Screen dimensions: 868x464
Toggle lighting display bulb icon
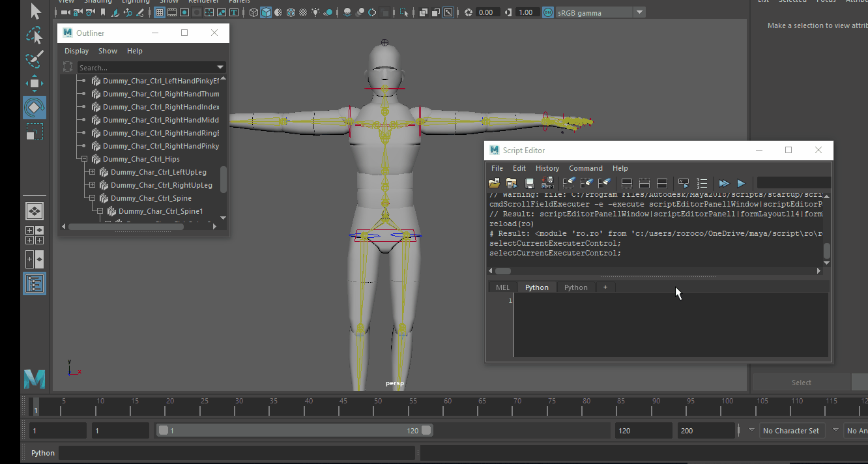coord(315,11)
